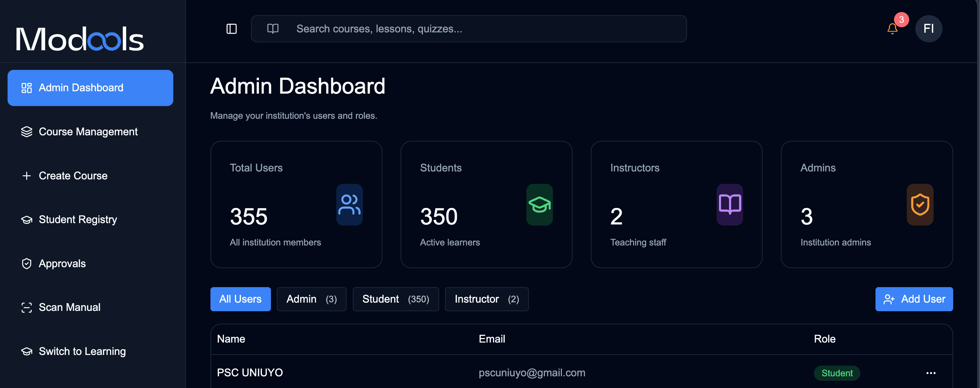
Task: Click 'Institution admins' caption
Action: point(836,243)
